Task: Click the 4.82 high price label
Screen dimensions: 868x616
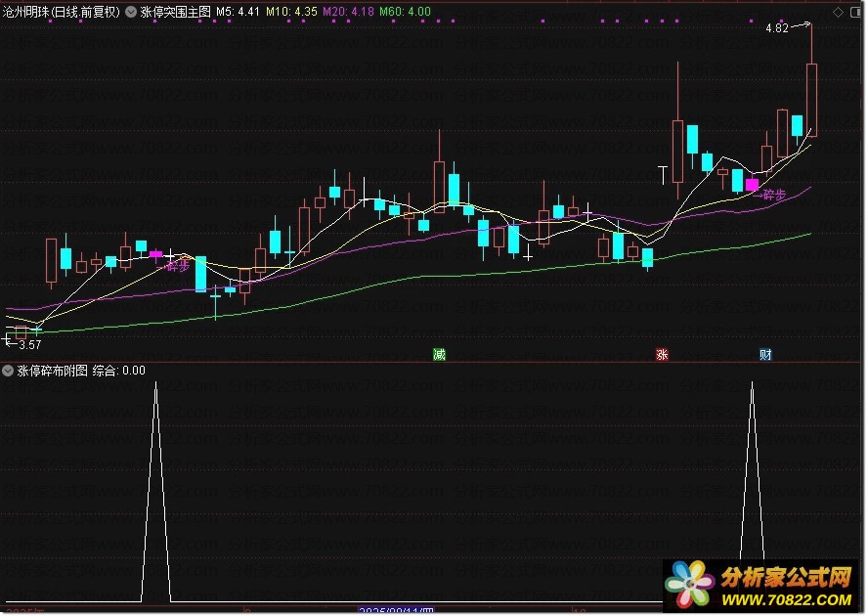Action: click(x=776, y=28)
